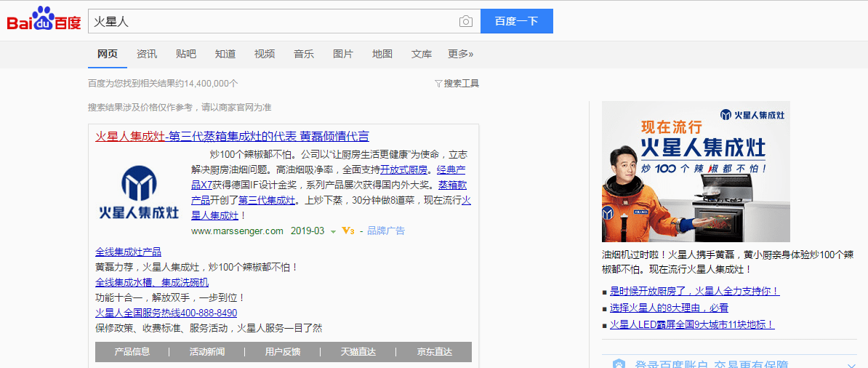Image resolution: width=868 pixels, height=368 pixels.
Task: Select 天猫直达 in the gray bar
Action: pos(358,351)
